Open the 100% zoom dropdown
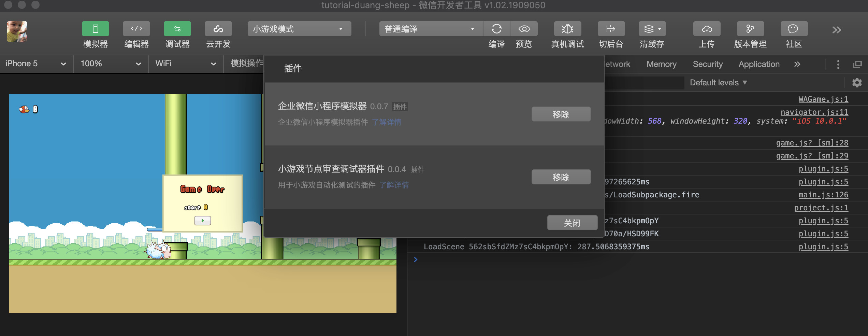The width and height of the screenshot is (868, 336). 111,64
